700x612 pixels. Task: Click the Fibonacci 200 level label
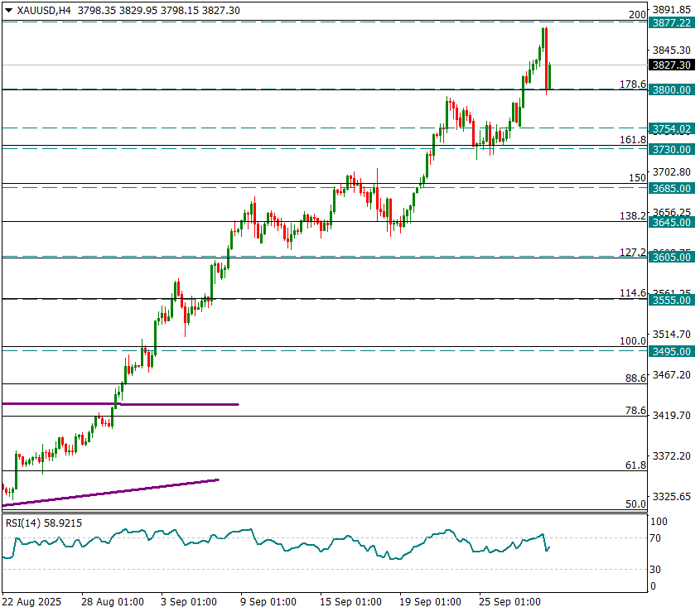pyautogui.click(x=637, y=15)
